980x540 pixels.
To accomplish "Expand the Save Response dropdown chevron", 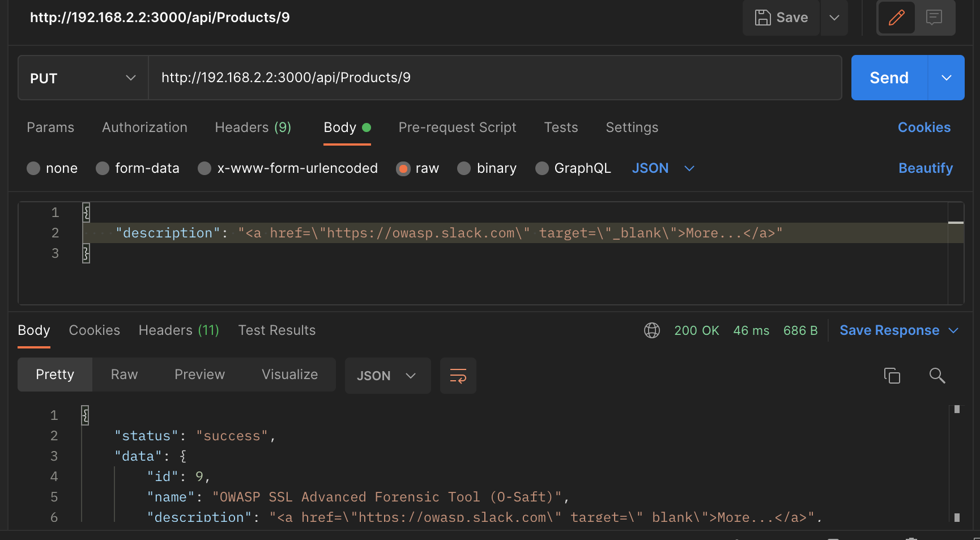I will 954,330.
